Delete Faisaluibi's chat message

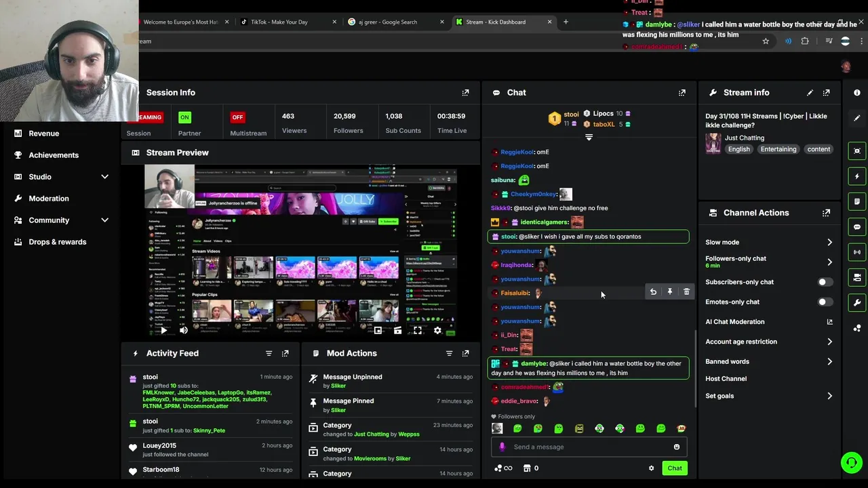(686, 291)
